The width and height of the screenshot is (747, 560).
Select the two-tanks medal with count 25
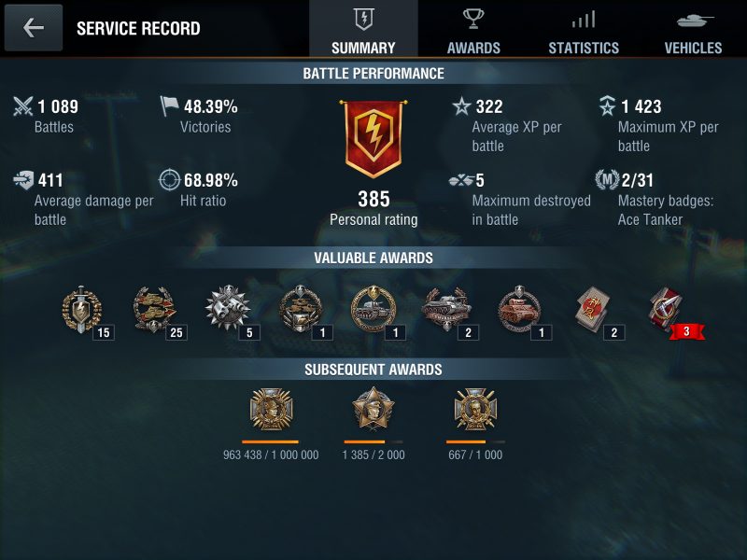pyautogui.click(x=154, y=309)
